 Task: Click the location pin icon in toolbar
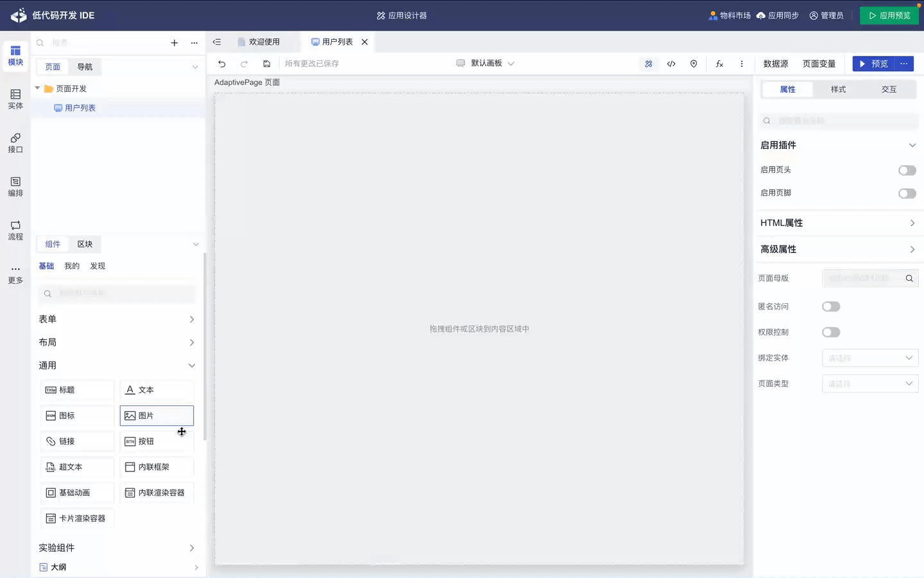(x=694, y=64)
